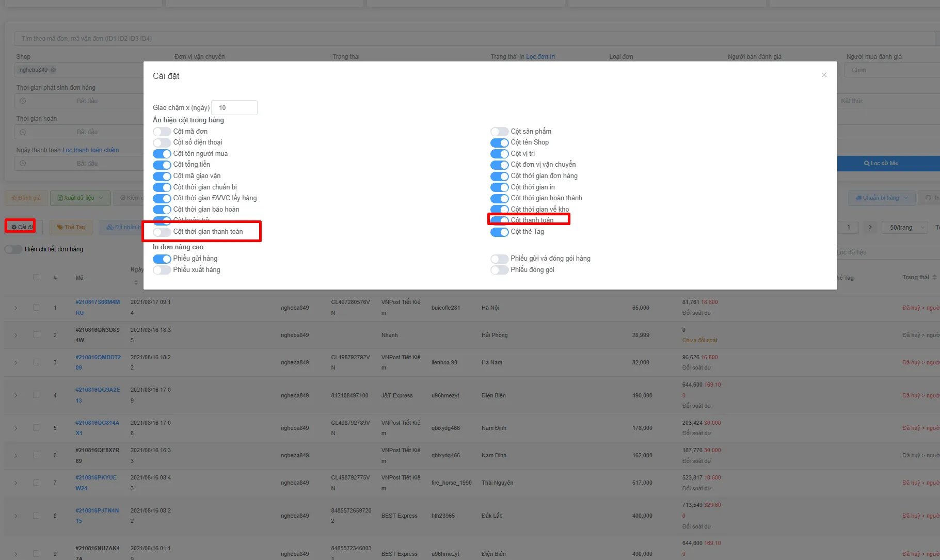This screenshot has width=940, height=560.
Task: Edit the Giao chậm x (ngày) field
Action: [234, 107]
